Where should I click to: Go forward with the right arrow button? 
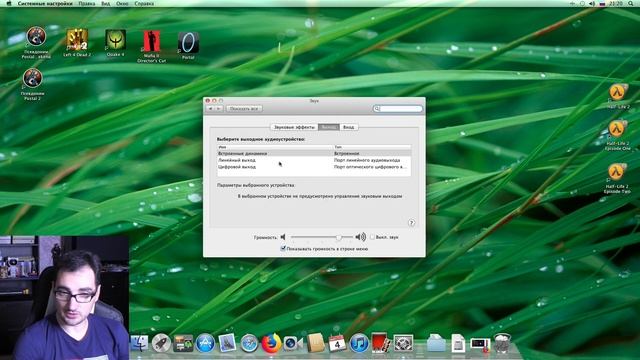[219, 109]
